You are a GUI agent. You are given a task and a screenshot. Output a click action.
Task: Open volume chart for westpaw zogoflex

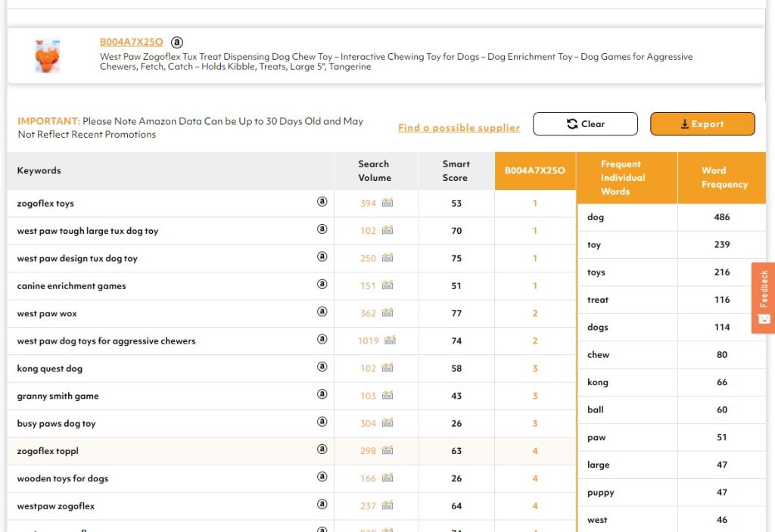coord(387,506)
